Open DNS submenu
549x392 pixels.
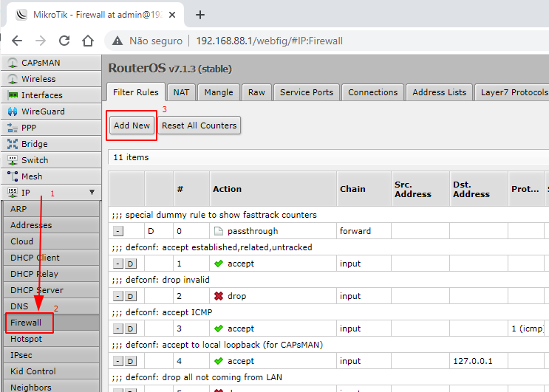pos(51,306)
